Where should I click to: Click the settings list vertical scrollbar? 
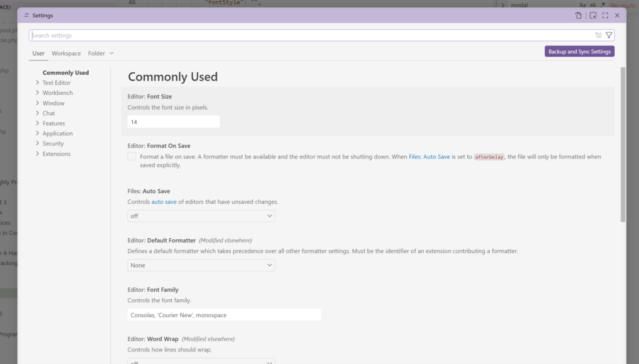[x=623, y=145]
